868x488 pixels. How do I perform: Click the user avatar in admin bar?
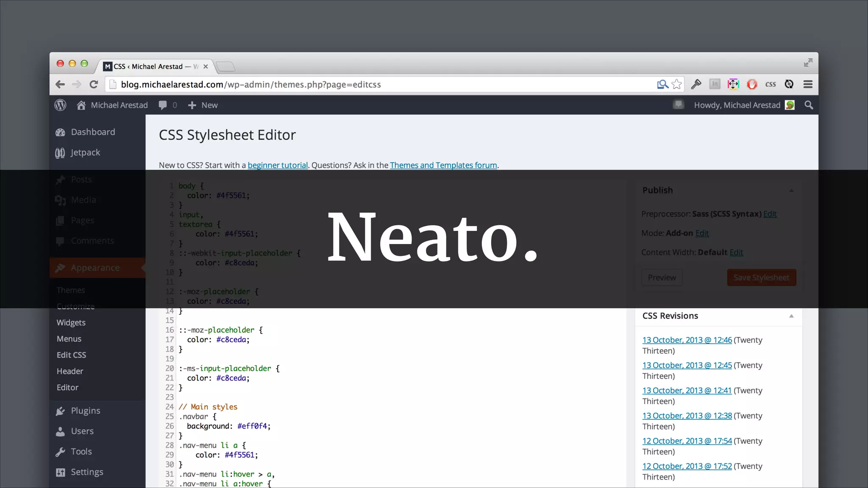click(x=790, y=105)
